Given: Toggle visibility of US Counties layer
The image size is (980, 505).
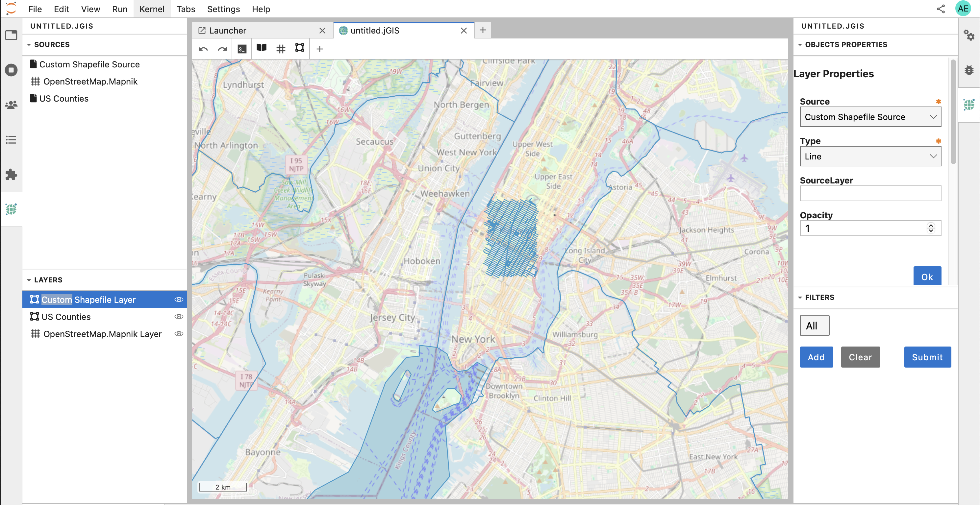Looking at the screenshot, I should point(179,316).
